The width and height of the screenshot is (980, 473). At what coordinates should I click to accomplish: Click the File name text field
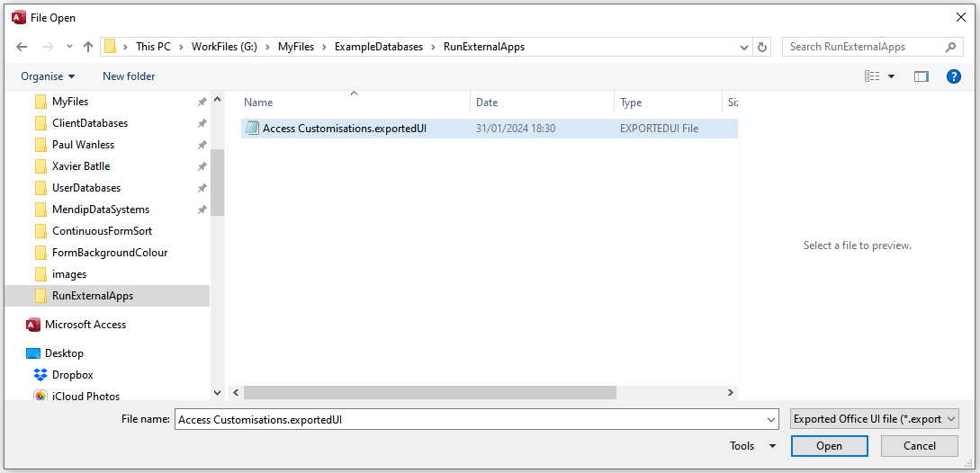pos(470,420)
